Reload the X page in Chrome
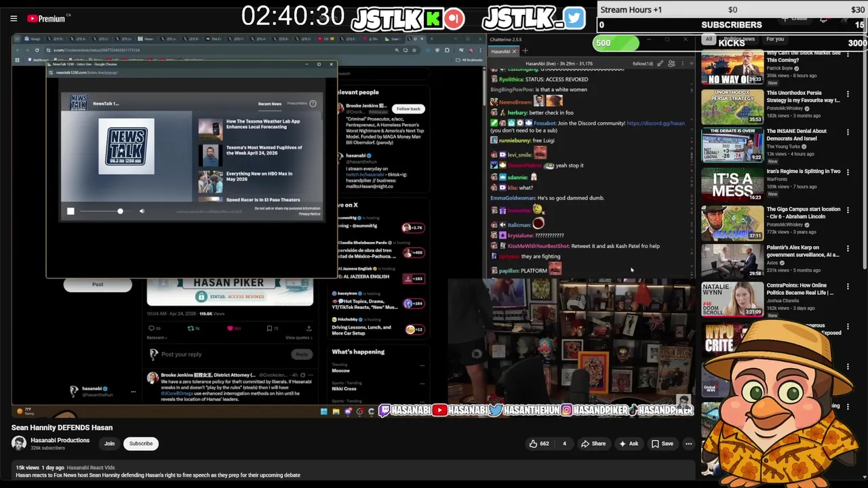The width and height of the screenshot is (868, 488). [37, 50]
